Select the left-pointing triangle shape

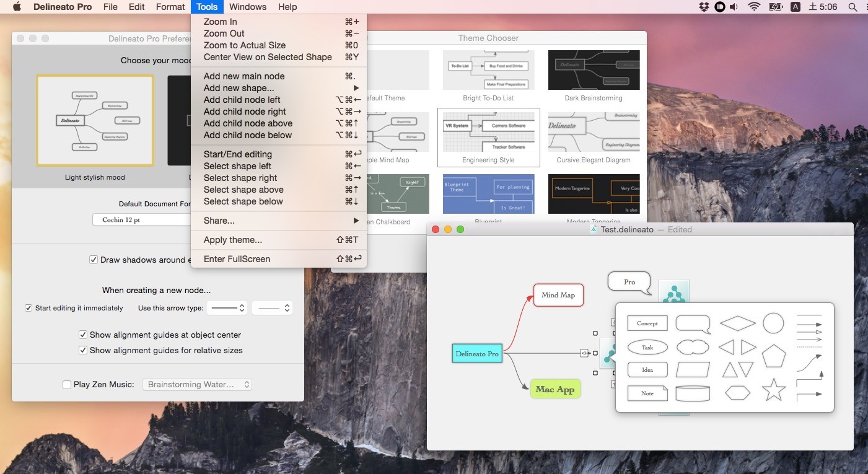[x=726, y=347]
